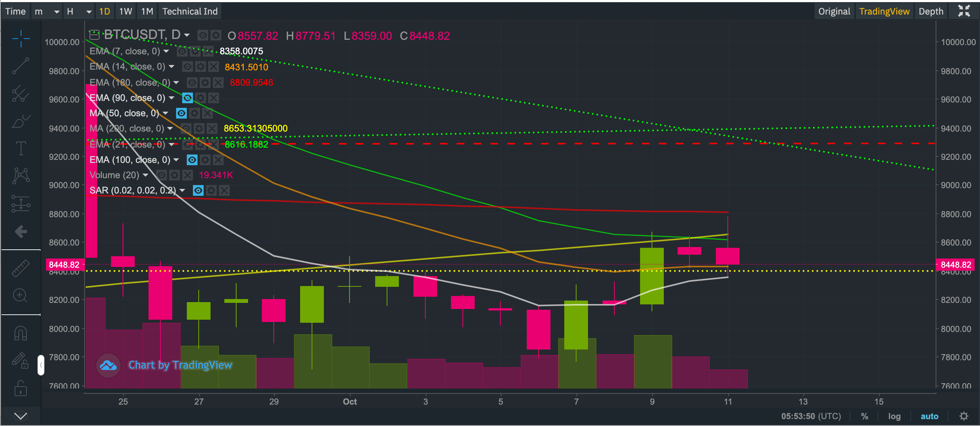Expand SAR (0.02, 0.02, 0.2) dropdown arrow
980x426 pixels.
point(182,190)
